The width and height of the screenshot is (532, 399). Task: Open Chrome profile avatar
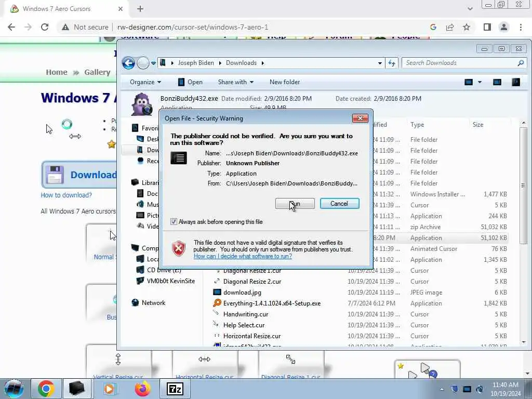(x=504, y=27)
